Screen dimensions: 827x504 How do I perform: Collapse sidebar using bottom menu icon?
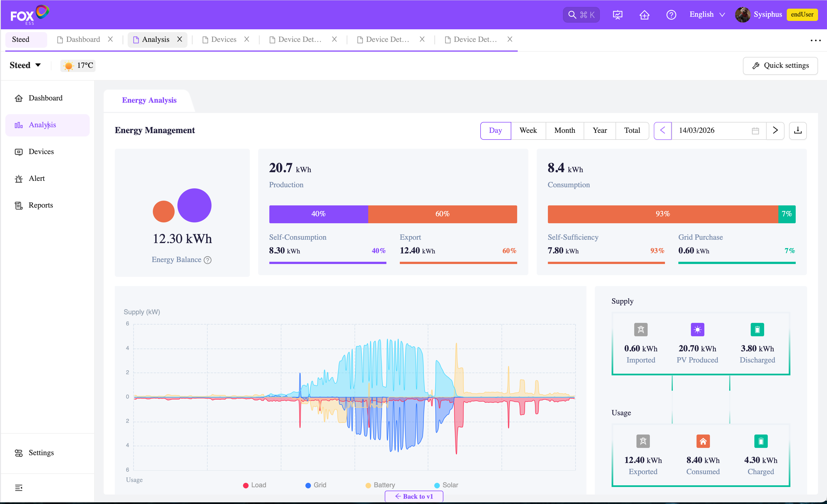(x=19, y=488)
